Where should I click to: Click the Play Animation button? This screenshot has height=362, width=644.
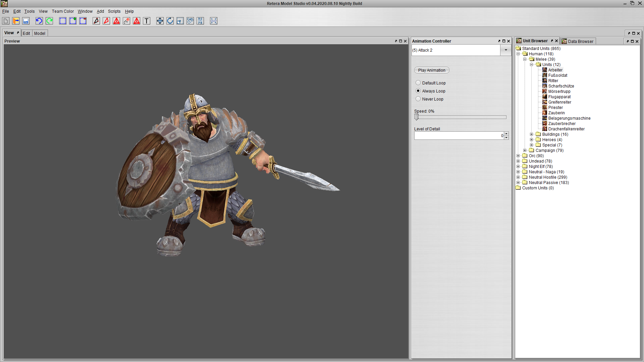[432, 70]
